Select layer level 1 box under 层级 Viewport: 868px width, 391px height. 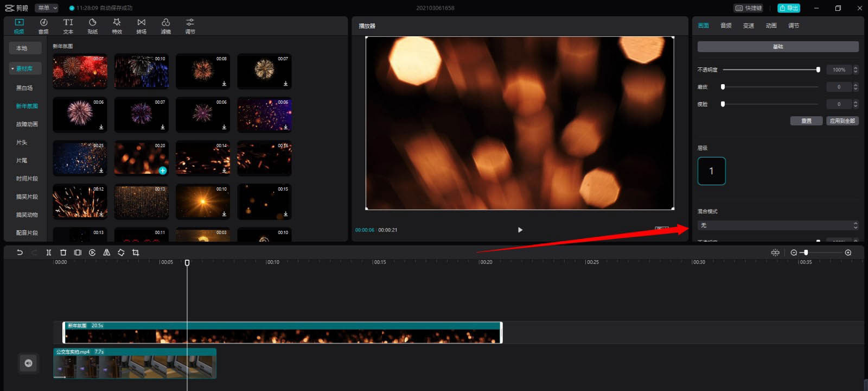click(x=711, y=171)
